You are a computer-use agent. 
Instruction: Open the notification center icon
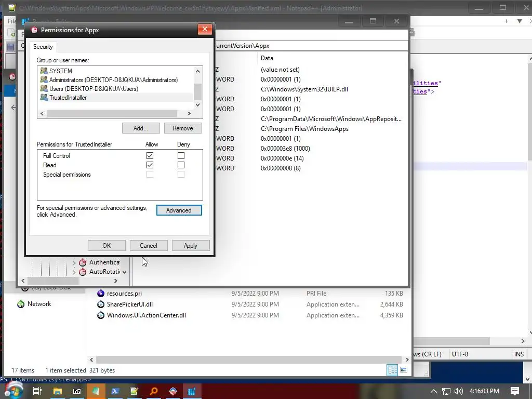(x=515, y=391)
